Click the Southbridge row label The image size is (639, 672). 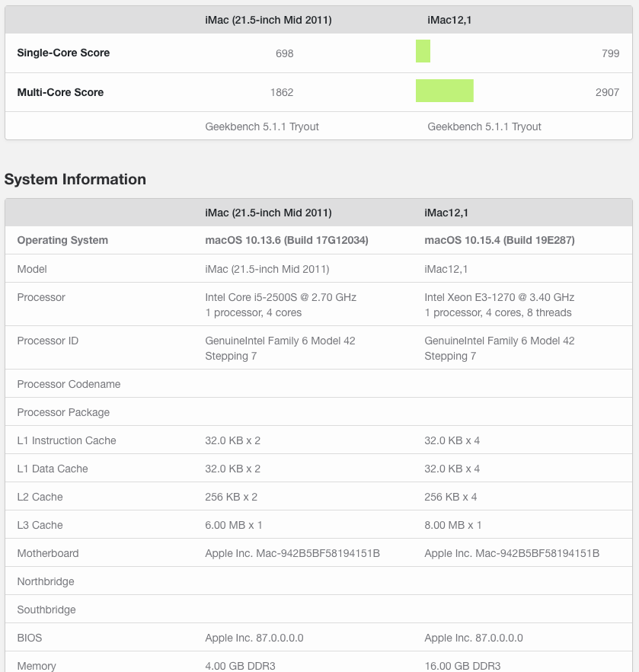tap(46, 610)
